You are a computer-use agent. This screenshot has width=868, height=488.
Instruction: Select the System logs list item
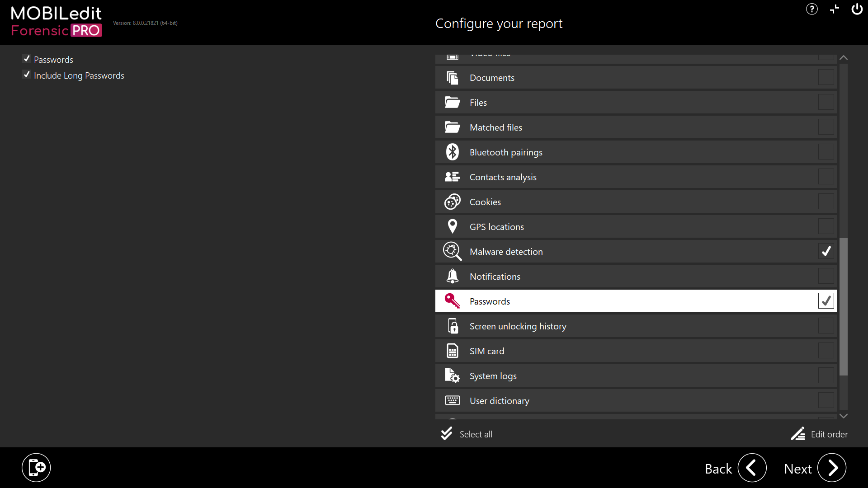click(x=493, y=376)
